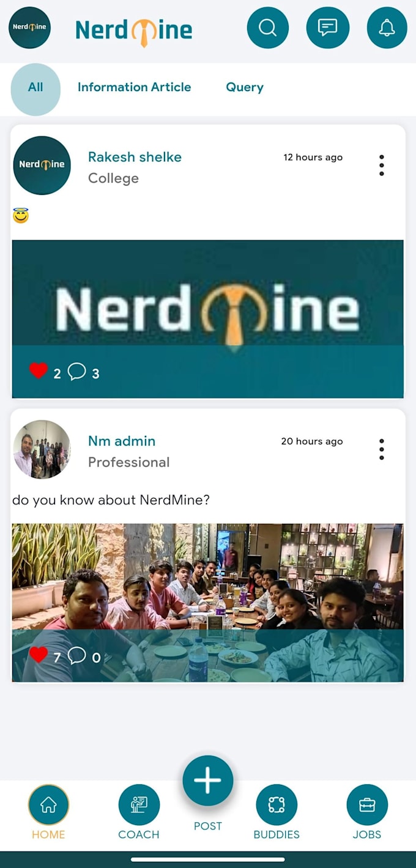The height and width of the screenshot is (868, 416).
Task: Open the search magnifier icon
Action: pos(267,28)
